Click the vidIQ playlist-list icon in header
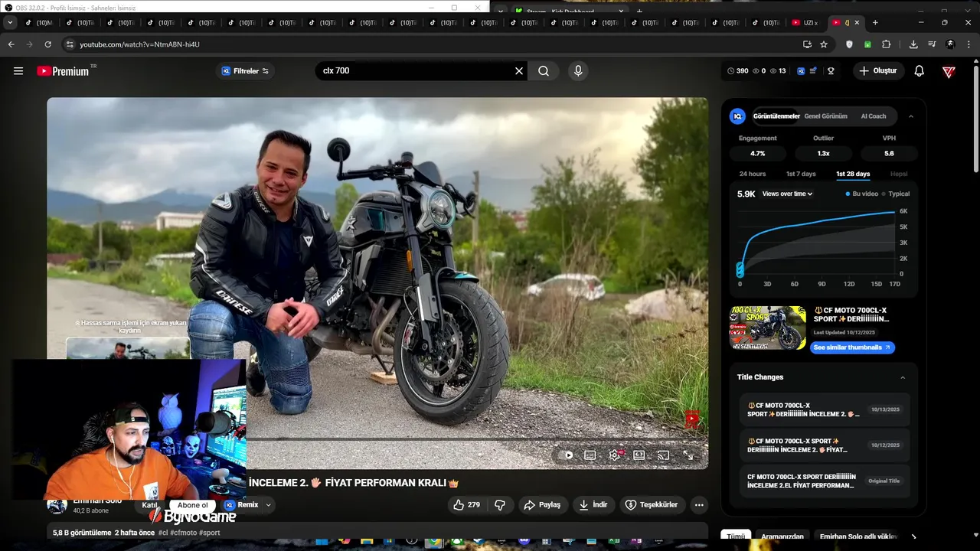This screenshot has width=980, height=551. click(x=813, y=71)
